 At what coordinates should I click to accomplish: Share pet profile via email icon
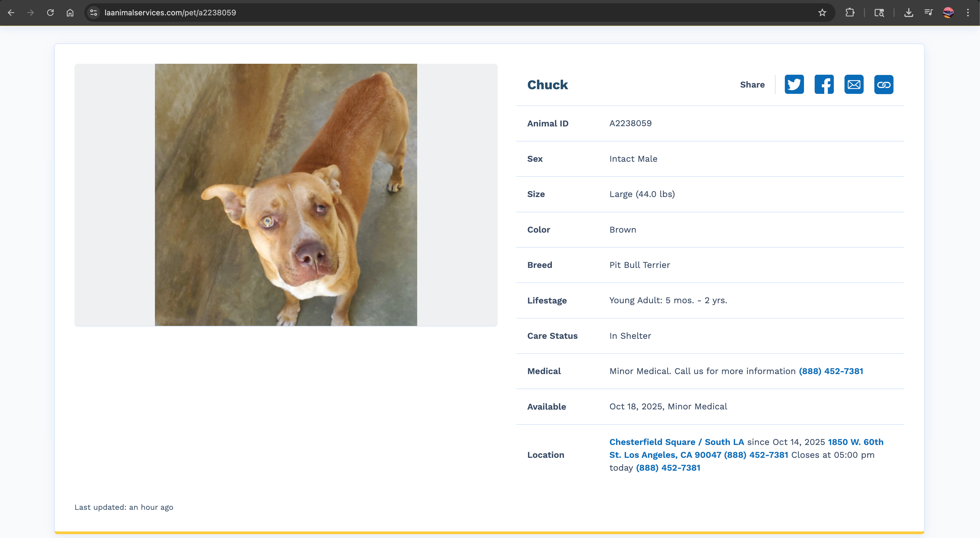coord(854,84)
